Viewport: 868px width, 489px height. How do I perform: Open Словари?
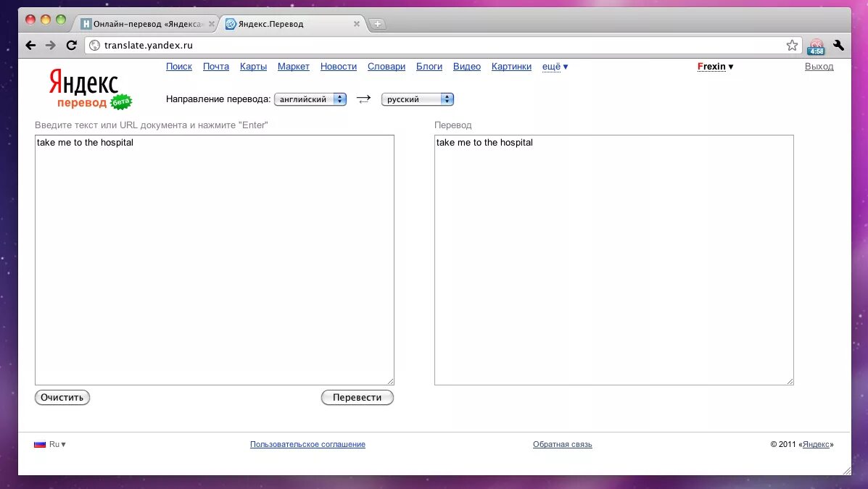tap(387, 67)
